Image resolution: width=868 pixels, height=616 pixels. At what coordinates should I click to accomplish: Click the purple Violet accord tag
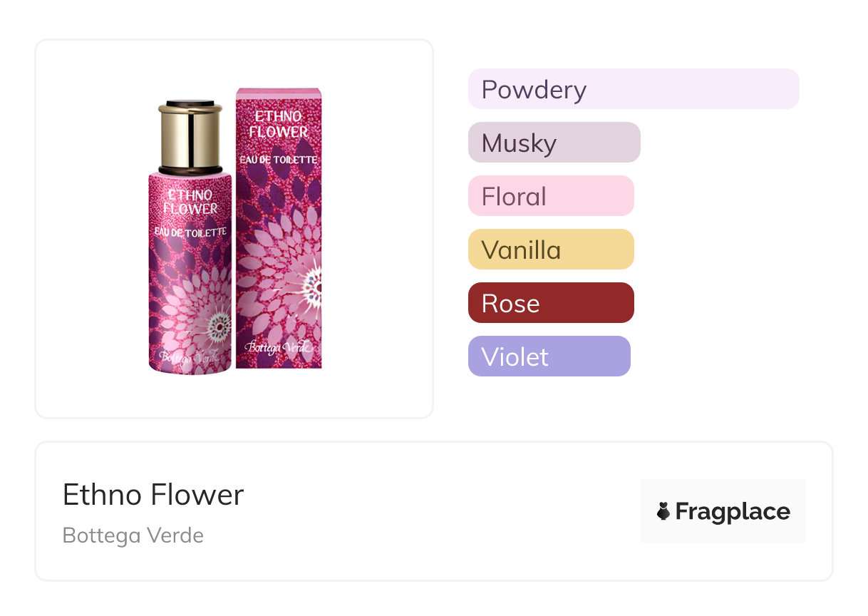tap(549, 356)
